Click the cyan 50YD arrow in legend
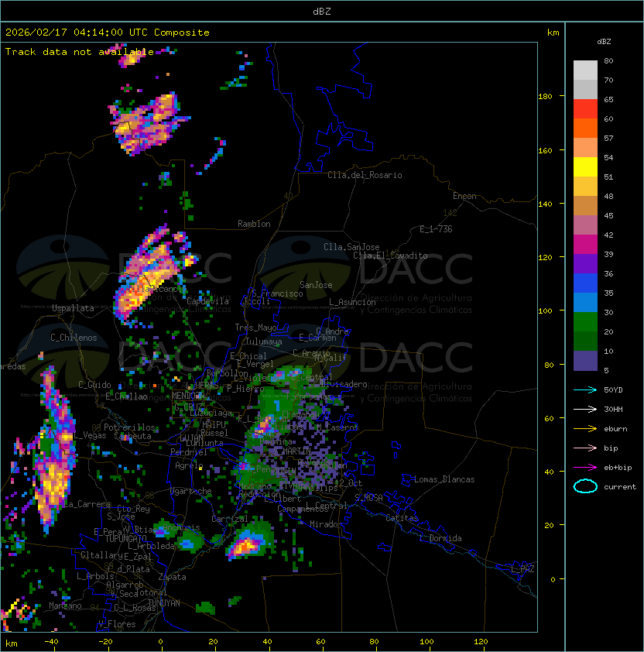 click(x=585, y=389)
